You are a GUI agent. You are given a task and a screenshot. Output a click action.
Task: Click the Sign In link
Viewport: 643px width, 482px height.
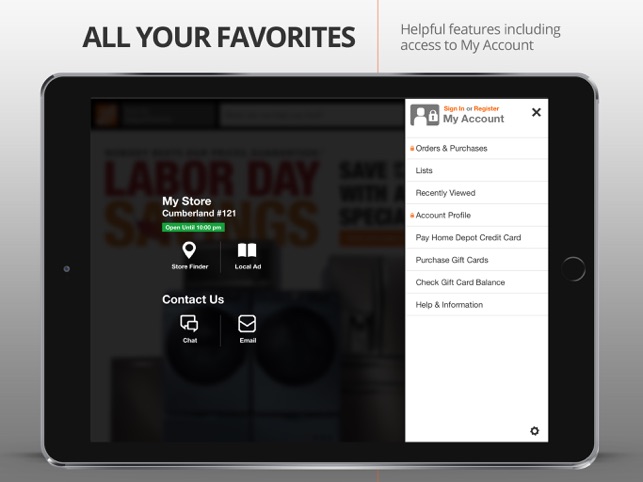[454, 109]
